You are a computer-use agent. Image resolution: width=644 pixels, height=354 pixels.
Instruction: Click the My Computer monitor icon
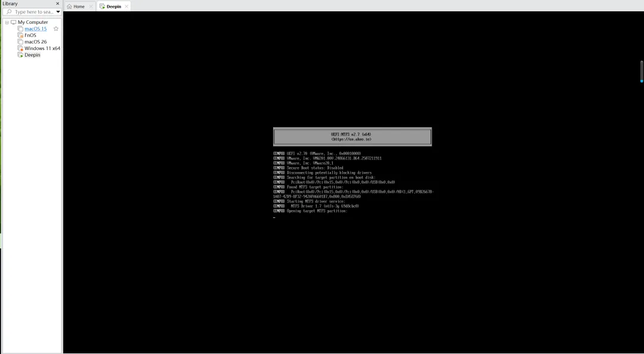tap(14, 22)
